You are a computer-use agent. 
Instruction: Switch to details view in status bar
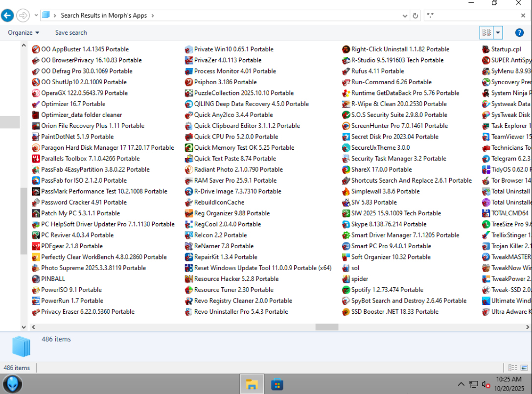coord(512,368)
